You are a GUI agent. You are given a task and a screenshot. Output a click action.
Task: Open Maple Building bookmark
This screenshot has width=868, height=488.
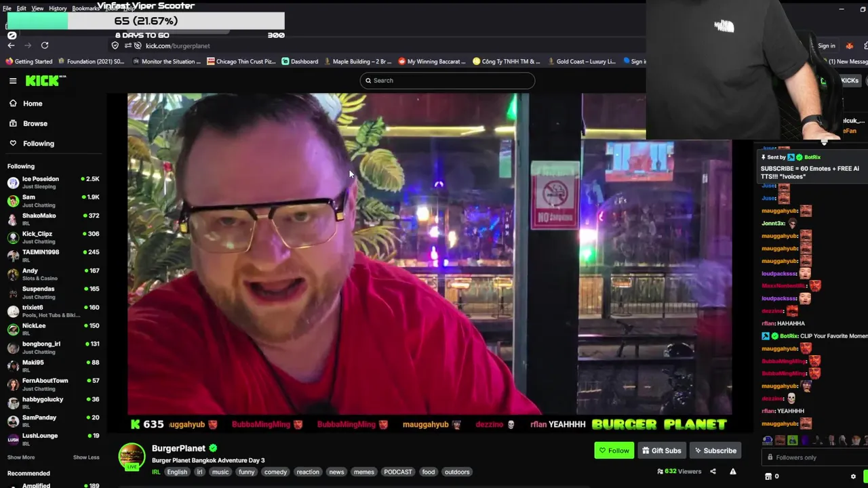(357, 62)
